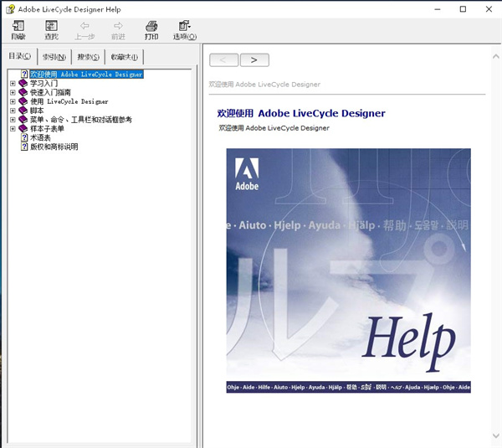Switch to the Favorites (收藏夹) tab
Screen dimensions: 502x448
124,57
